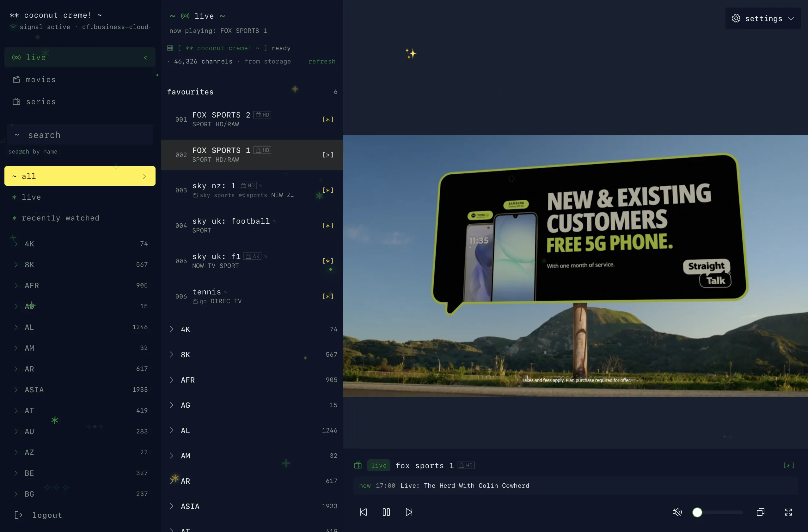Log out of the account
The width and height of the screenshot is (808, 532).
pos(80,515)
